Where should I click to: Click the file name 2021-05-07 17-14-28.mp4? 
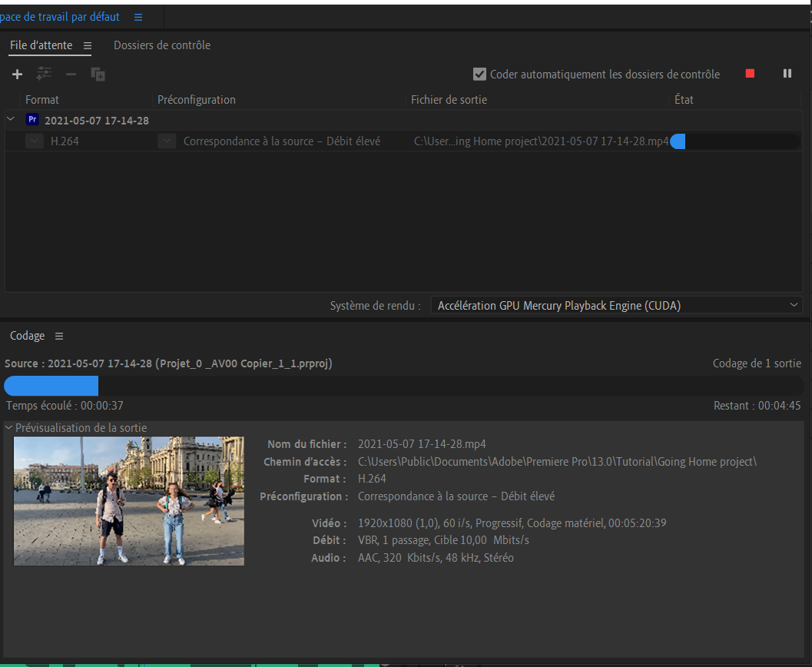[422, 444]
